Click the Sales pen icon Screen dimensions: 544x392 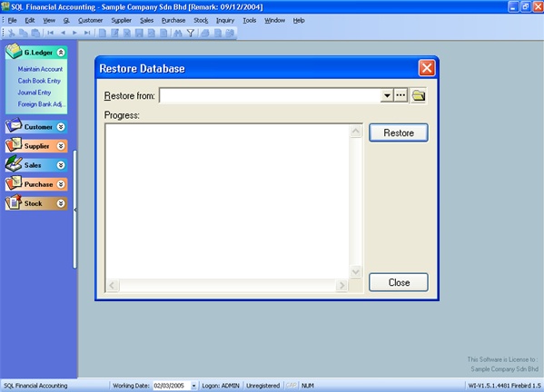14,163
